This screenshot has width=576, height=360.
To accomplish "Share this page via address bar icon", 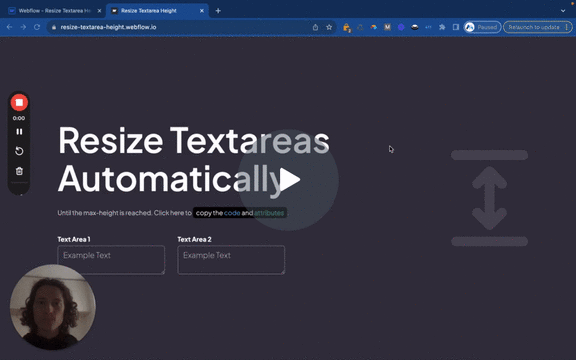I will click(x=315, y=27).
